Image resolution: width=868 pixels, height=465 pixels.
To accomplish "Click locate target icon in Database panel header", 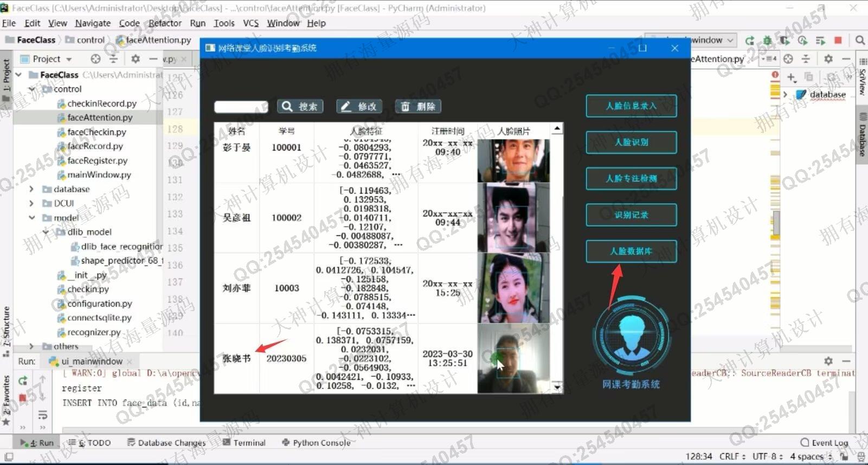I will pyautogui.click(x=788, y=59).
